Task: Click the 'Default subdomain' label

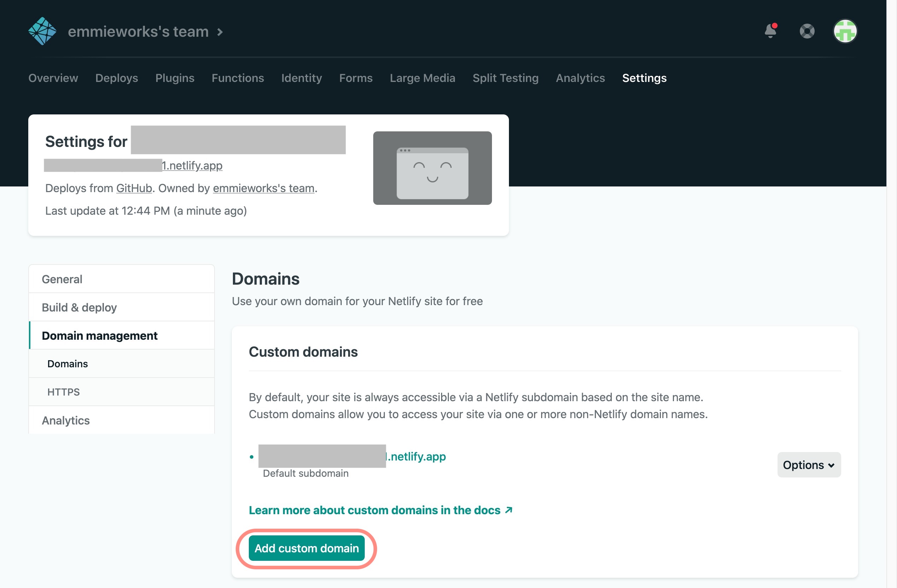Action: click(305, 473)
